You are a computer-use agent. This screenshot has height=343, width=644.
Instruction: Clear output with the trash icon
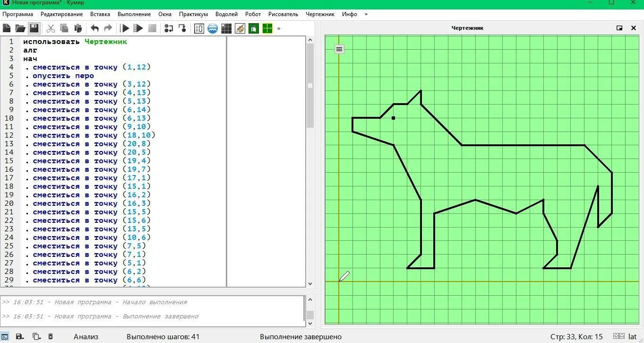(51, 336)
